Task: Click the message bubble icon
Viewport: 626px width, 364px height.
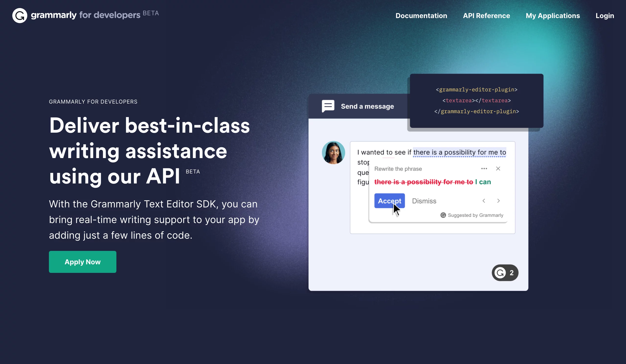Action: coord(328,106)
